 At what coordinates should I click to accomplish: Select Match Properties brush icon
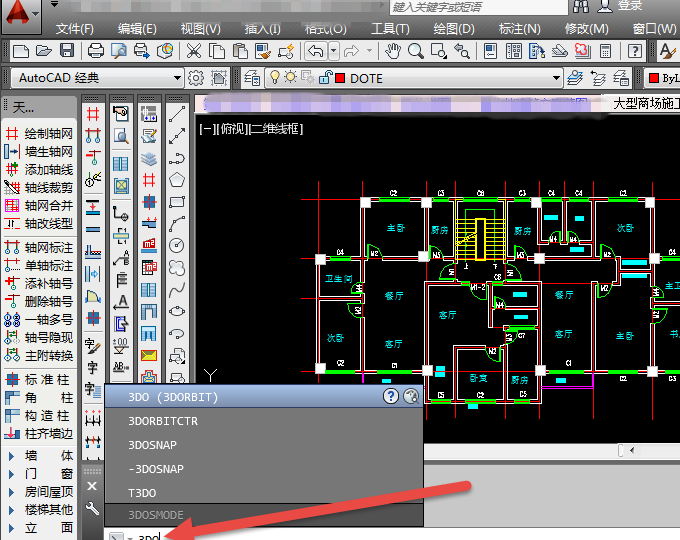pyautogui.click(x=263, y=51)
